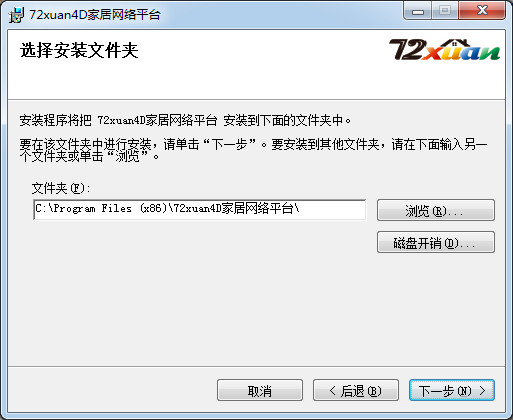
Task: Open folder browser via 浏览(R) button
Action: tap(436, 210)
